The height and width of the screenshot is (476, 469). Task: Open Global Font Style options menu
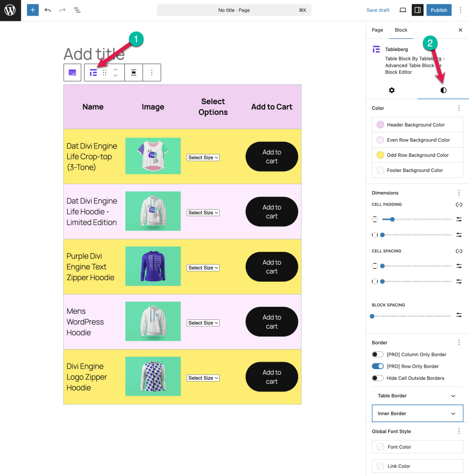459,431
